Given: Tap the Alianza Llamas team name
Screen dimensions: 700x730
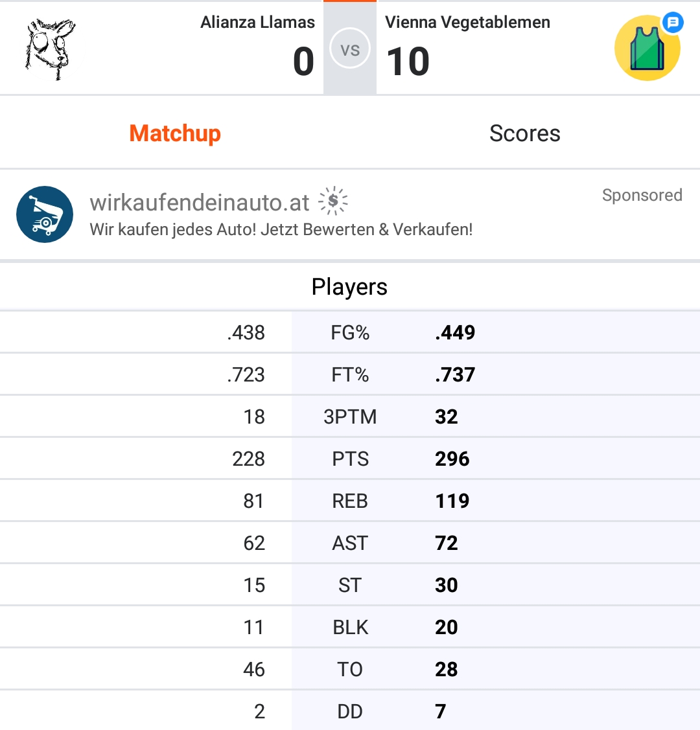Looking at the screenshot, I should (257, 22).
